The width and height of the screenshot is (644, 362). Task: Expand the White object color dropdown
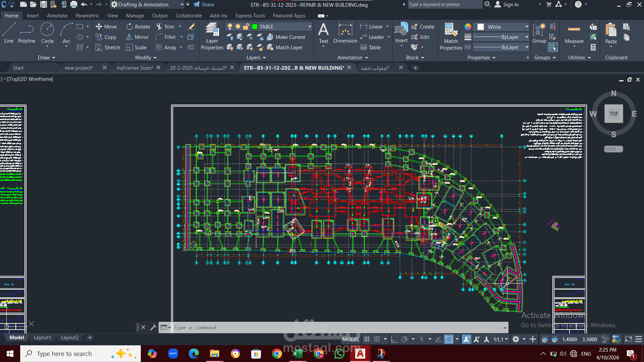527,27
